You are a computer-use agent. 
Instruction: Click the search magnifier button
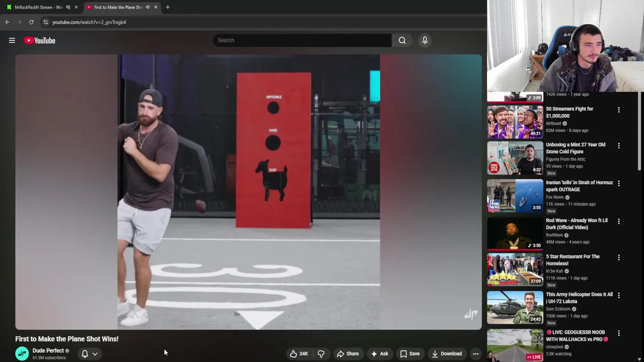click(x=402, y=40)
